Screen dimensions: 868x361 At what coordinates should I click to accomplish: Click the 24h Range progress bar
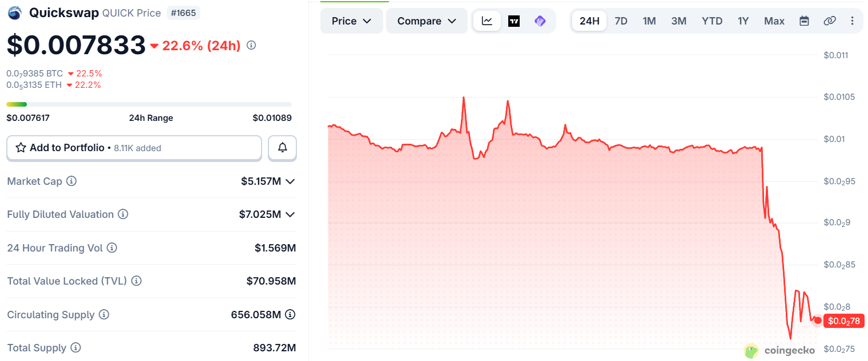point(149,104)
